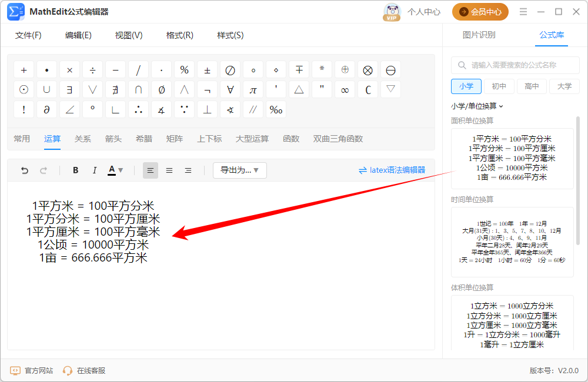Insert the parallel // symbol

[253, 109]
